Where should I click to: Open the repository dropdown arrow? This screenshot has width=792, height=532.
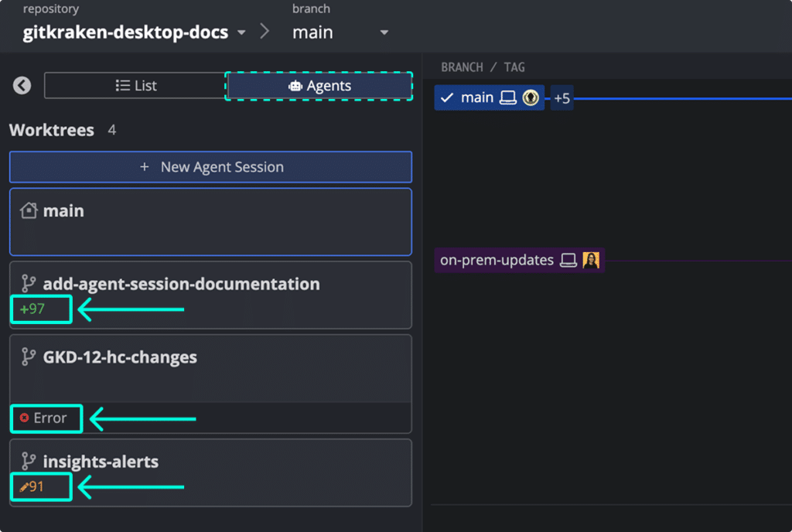point(241,33)
